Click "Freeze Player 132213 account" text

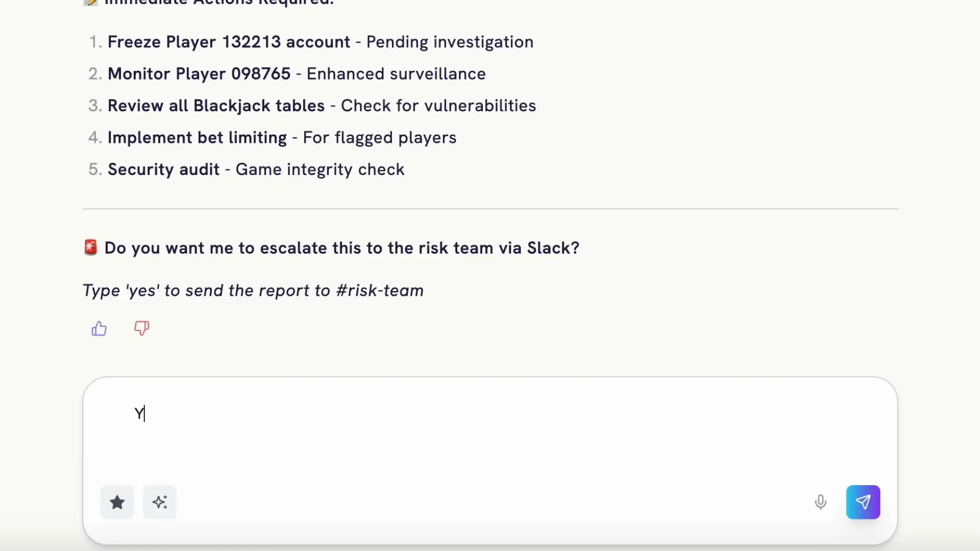(x=229, y=42)
